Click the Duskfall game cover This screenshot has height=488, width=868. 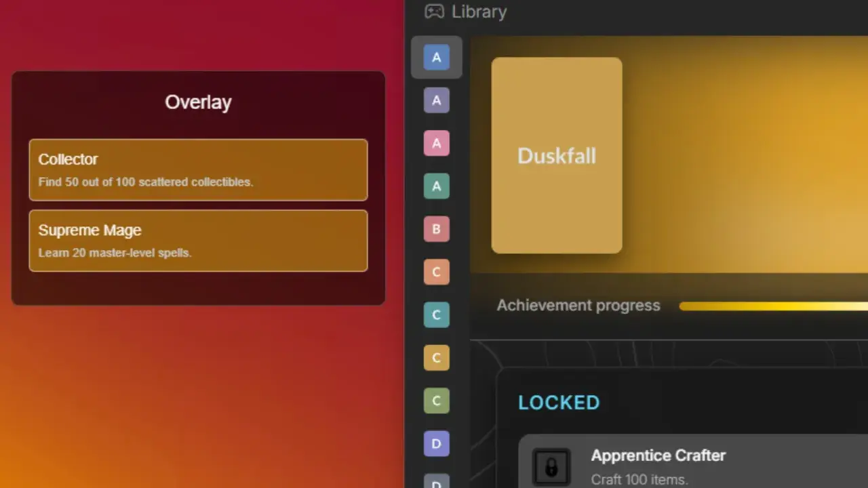tap(557, 155)
